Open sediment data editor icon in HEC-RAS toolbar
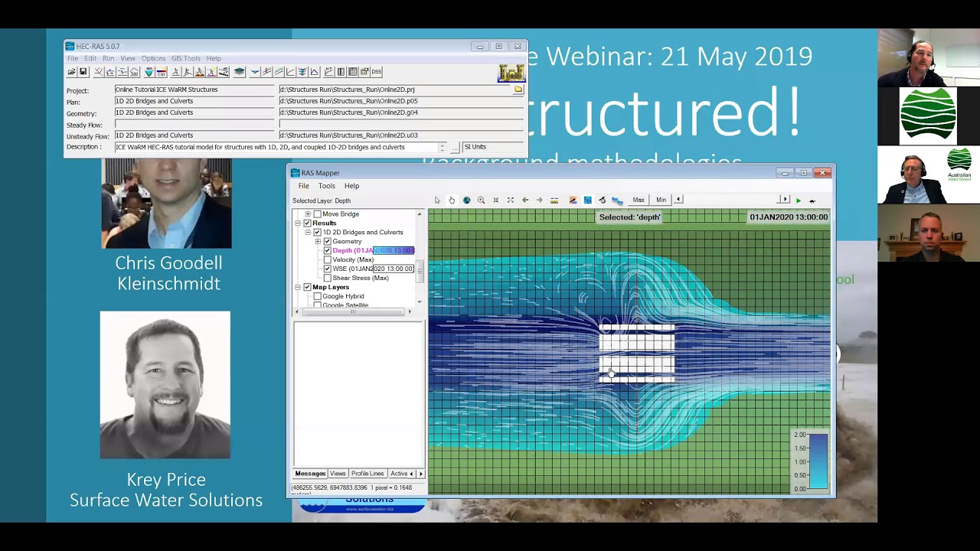Screen dimensions: 980x551 click(x=149, y=72)
